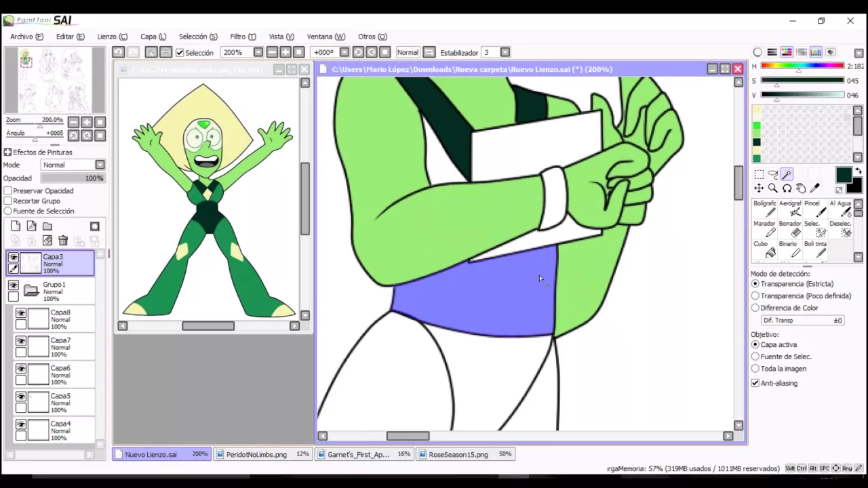Open the 200% zoom dropdown in toolbar
The width and height of the screenshot is (868, 488).
pos(258,52)
